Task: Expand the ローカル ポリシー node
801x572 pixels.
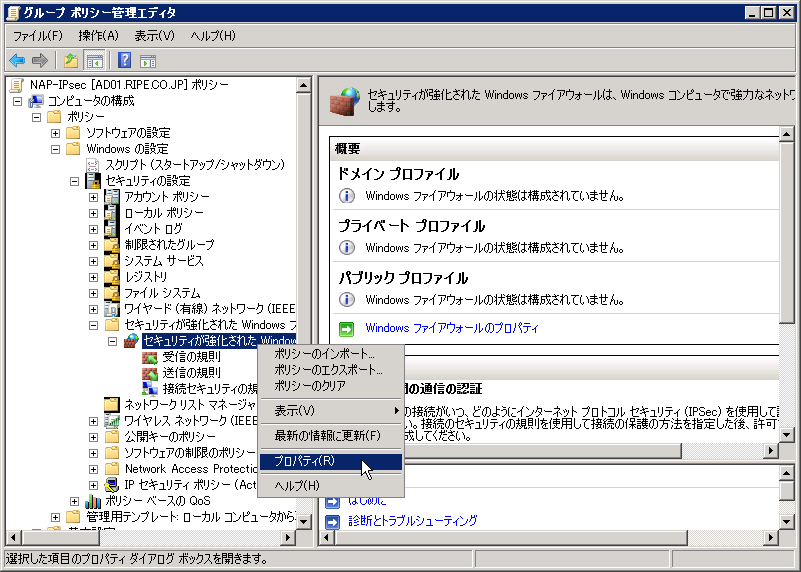Action: 93,213
